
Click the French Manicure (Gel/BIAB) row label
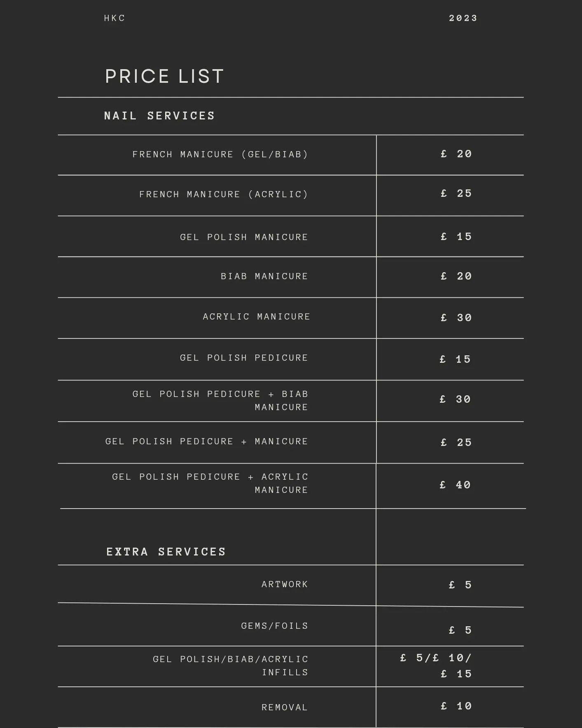coord(220,154)
